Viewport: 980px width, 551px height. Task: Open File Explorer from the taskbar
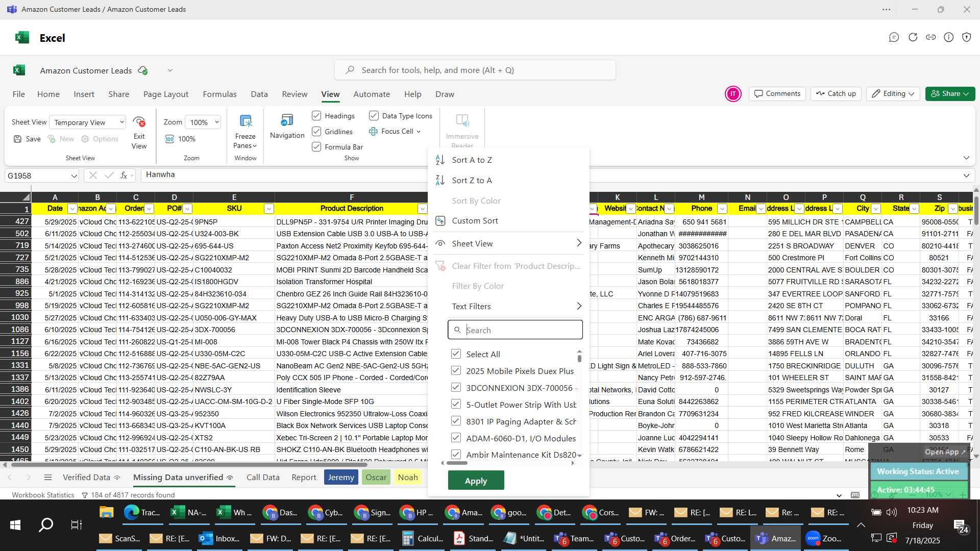(x=106, y=512)
